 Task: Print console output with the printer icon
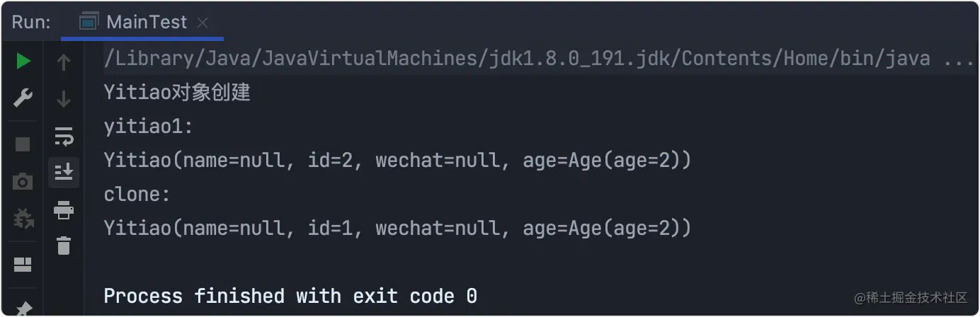point(64,209)
